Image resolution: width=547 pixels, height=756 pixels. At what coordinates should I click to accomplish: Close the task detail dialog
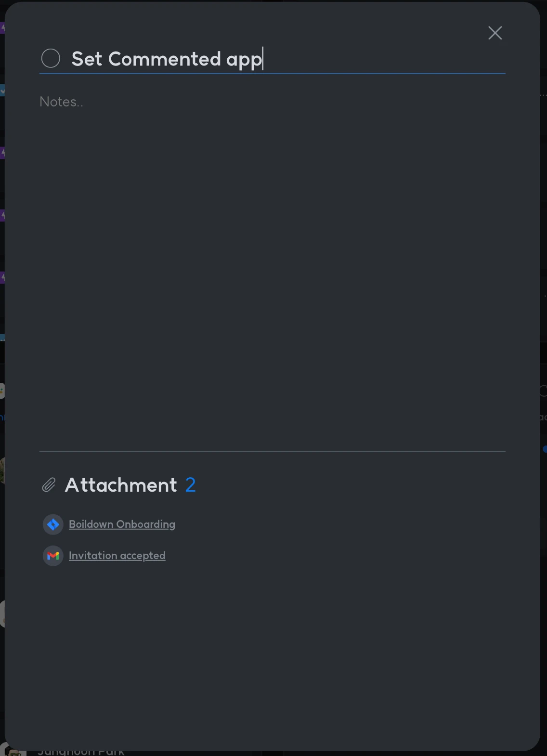point(495,33)
